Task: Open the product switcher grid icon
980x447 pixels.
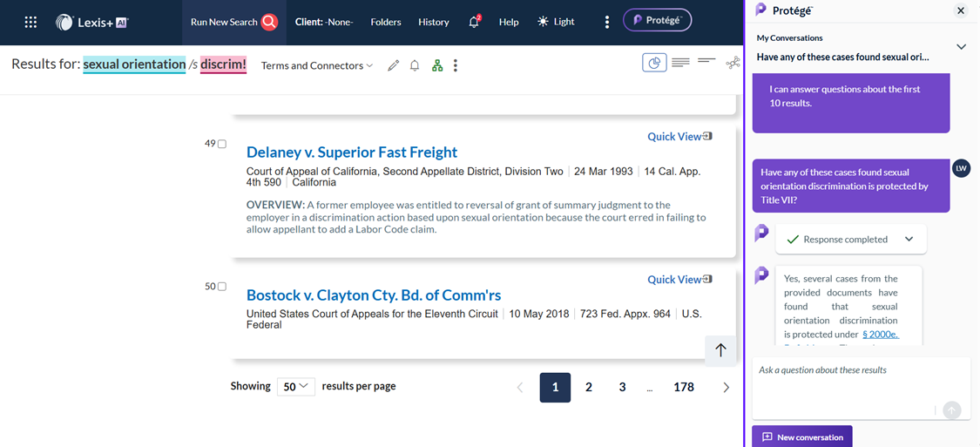Action: [30, 23]
